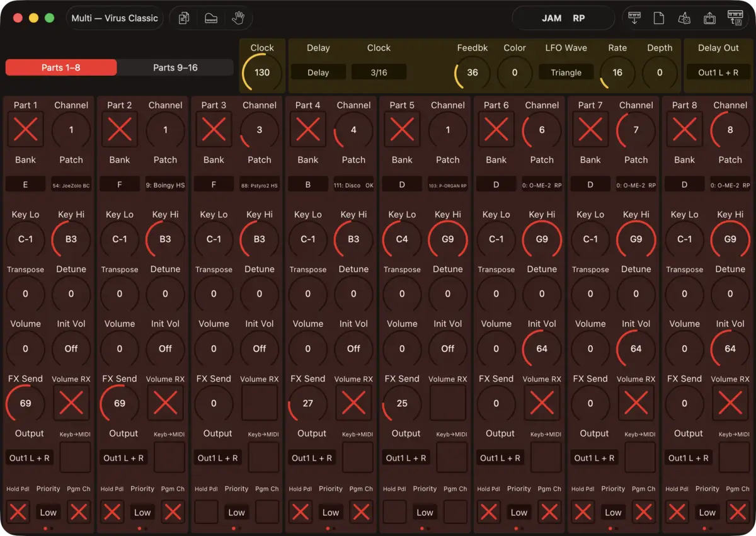The width and height of the screenshot is (756, 536).
Task: Click Part 8 Key Hi knob showing G9
Action: coord(730,239)
